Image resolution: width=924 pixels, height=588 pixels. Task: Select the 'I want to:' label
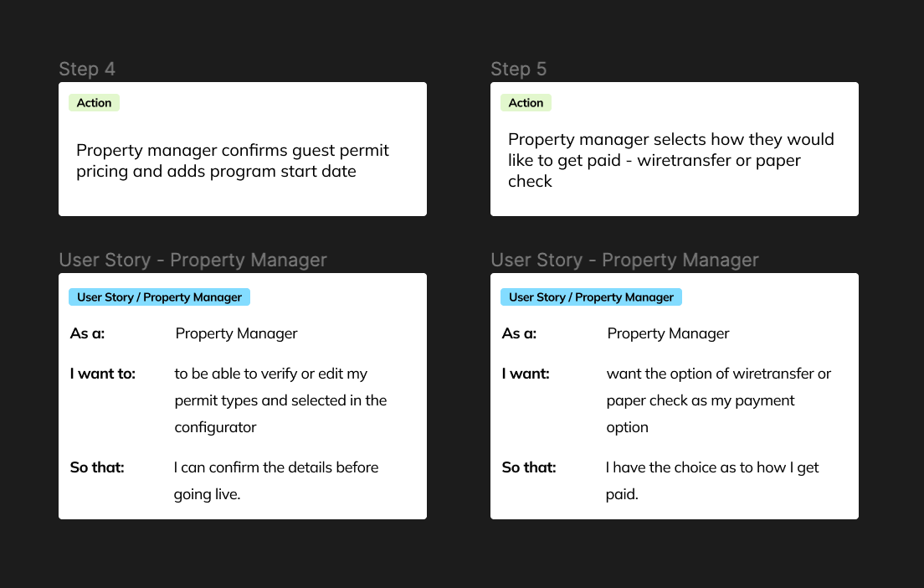point(103,374)
